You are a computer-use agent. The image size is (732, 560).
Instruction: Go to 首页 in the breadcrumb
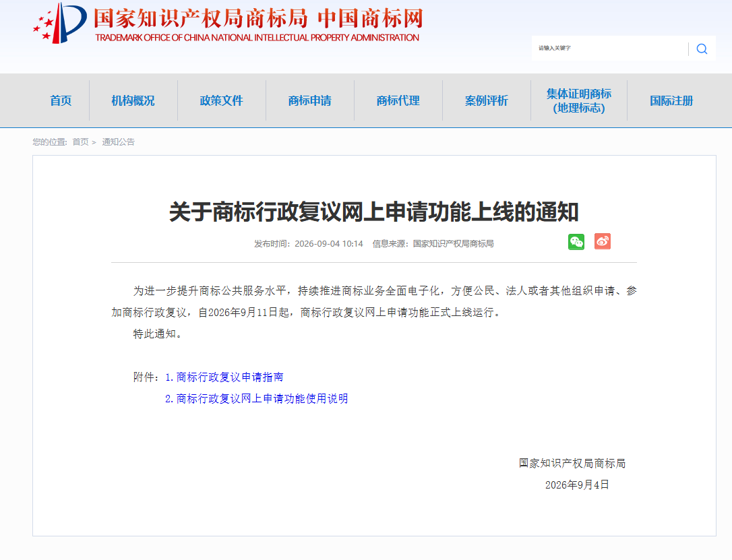80,142
